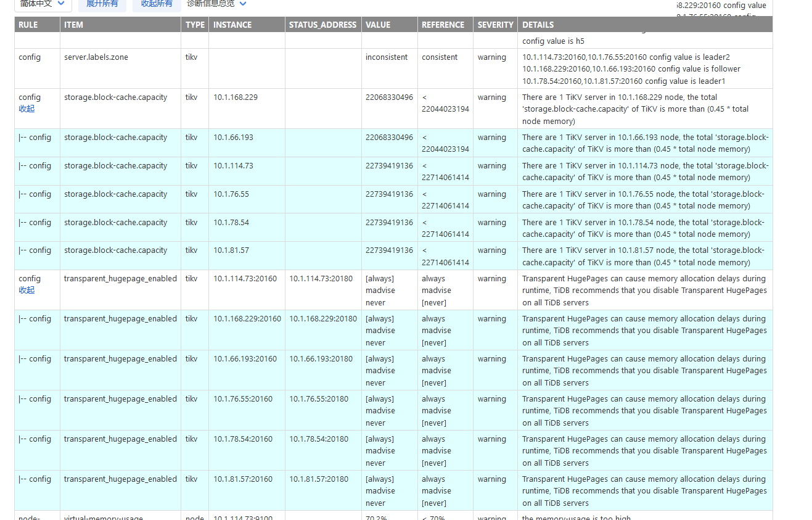The image size is (812, 520).
Task: Click the VALUE column header
Action: (x=378, y=25)
